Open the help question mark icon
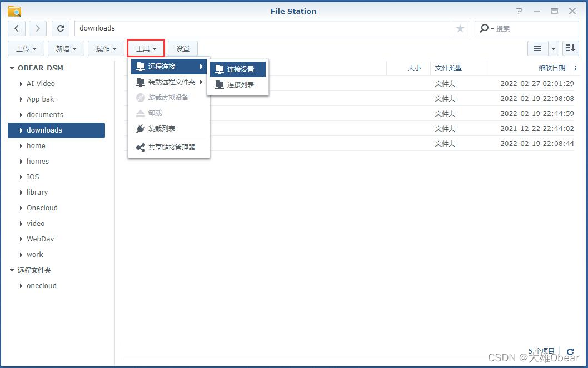This screenshot has height=368, width=588. coord(519,11)
